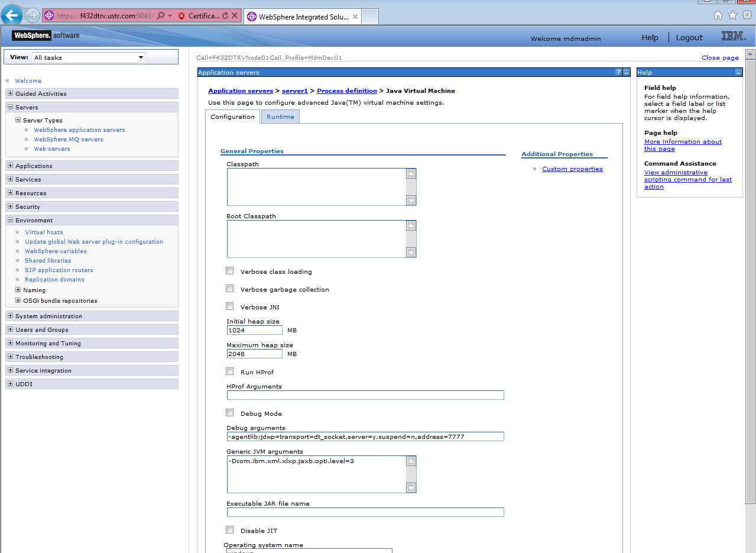Click the scroll up arrow in Boot Classpath box
756x553 pixels.
click(x=411, y=225)
